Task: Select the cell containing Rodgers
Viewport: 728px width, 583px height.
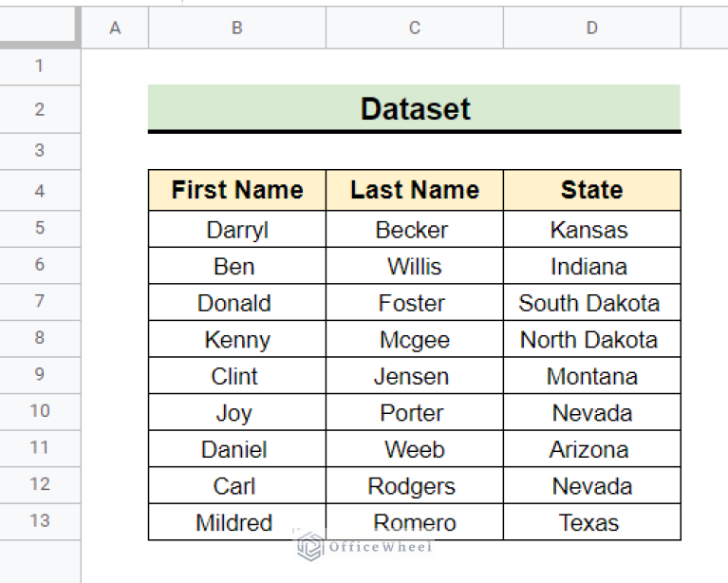Action: pyautogui.click(x=415, y=486)
